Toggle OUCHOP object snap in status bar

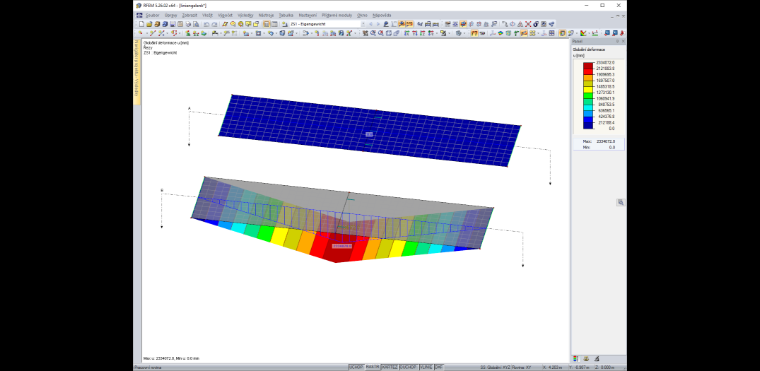click(x=409, y=367)
